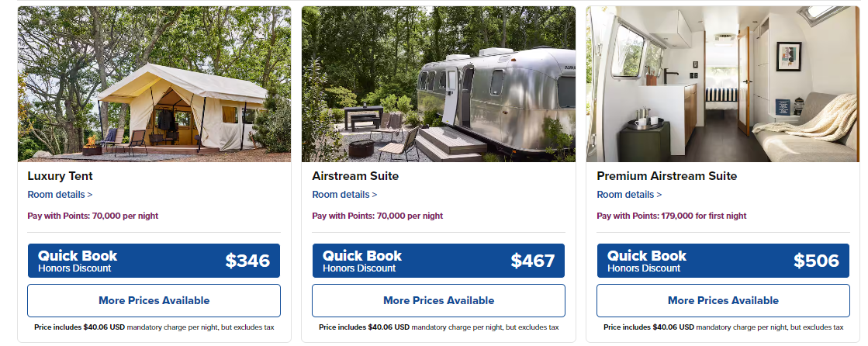View the Airstream Suite exterior photo

tap(438, 84)
